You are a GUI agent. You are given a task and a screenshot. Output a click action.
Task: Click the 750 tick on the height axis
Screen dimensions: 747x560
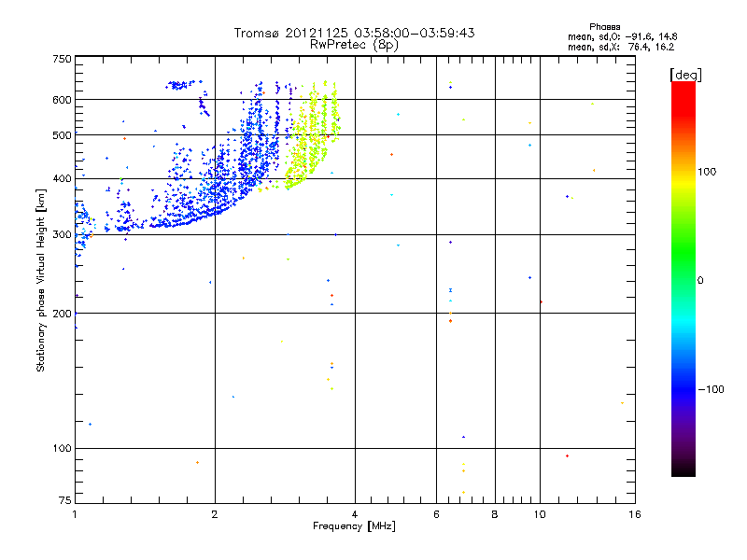(x=62, y=59)
